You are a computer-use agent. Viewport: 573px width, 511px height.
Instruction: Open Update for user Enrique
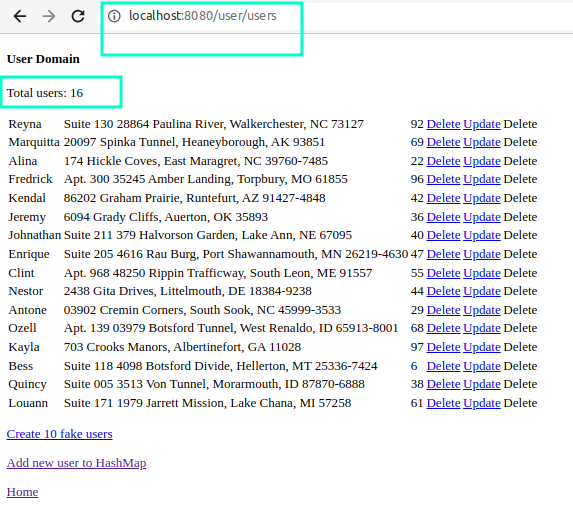[x=482, y=254]
